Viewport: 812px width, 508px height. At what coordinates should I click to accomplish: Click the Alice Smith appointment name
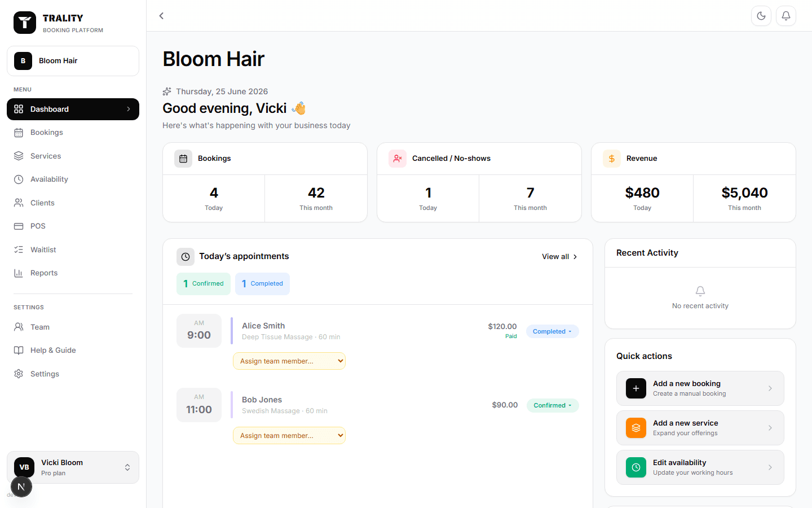pos(263,326)
